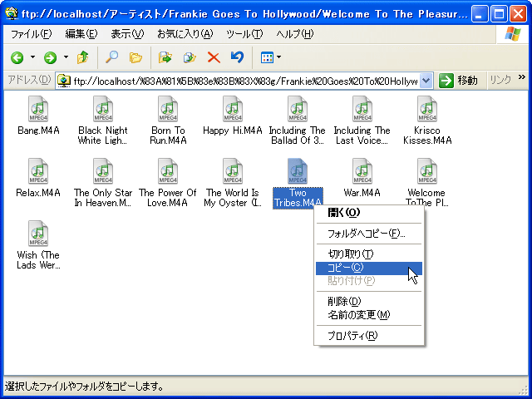Select the Happy Hi.M4A file icon

tap(233, 109)
